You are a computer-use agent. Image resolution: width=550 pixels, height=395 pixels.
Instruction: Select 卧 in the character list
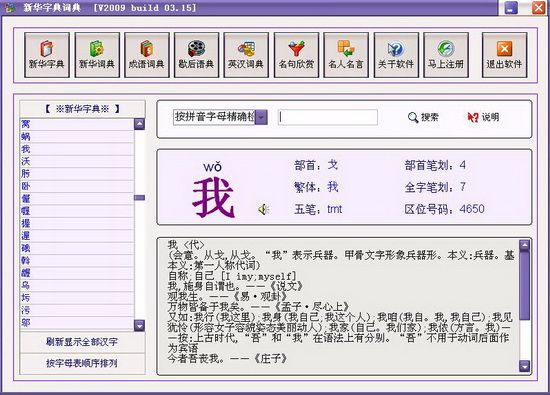(x=77, y=186)
